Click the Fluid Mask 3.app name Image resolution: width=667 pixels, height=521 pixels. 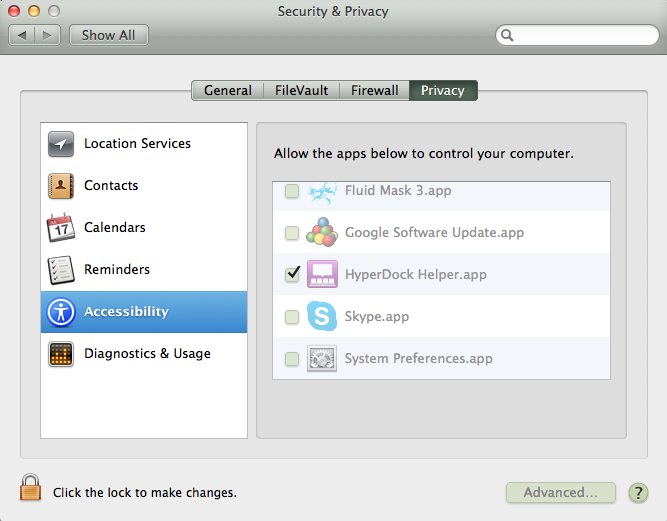click(x=398, y=191)
